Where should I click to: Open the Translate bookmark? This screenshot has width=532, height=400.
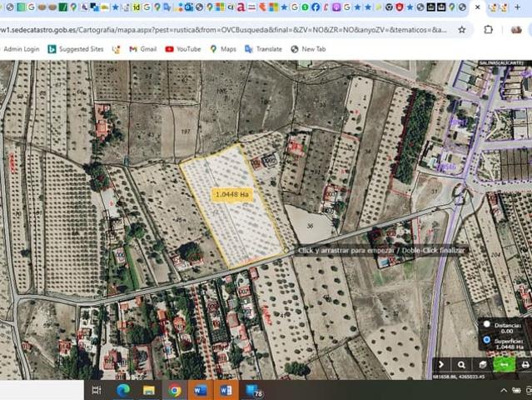(x=263, y=49)
